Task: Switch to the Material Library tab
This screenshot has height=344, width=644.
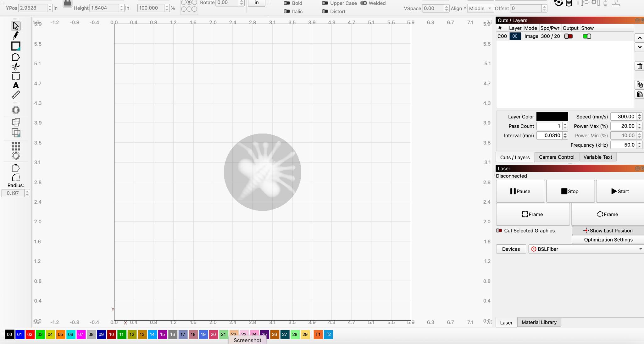Action: point(539,322)
